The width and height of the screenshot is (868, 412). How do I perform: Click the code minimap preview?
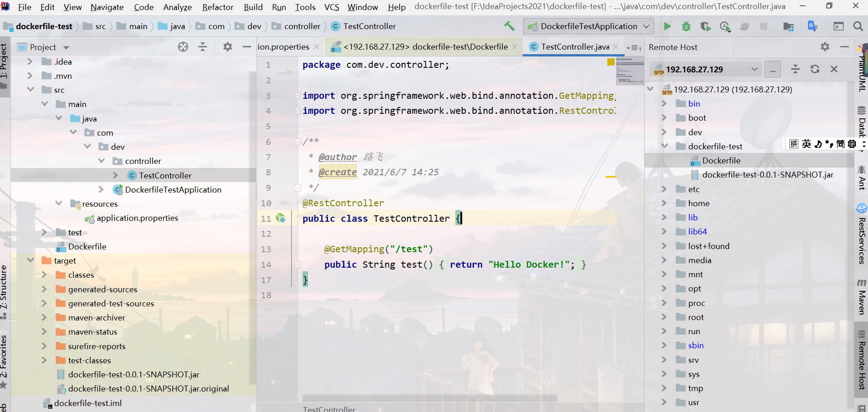click(x=630, y=71)
